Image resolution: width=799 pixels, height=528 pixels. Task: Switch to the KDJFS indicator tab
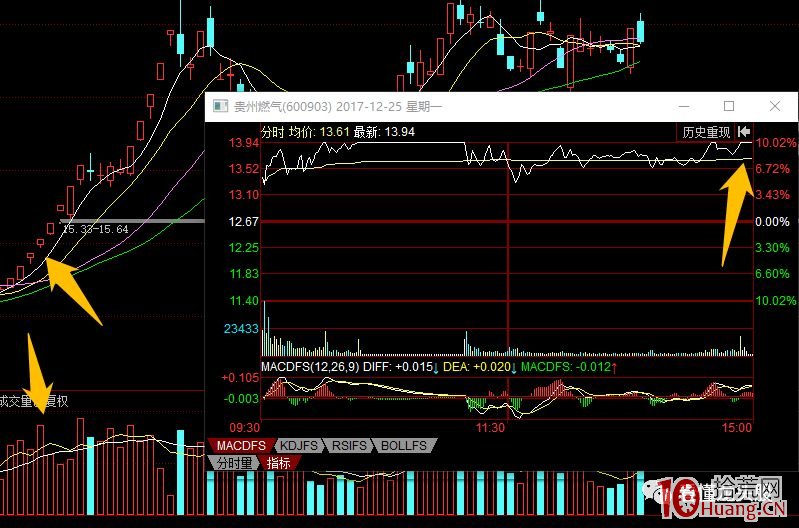(x=299, y=445)
